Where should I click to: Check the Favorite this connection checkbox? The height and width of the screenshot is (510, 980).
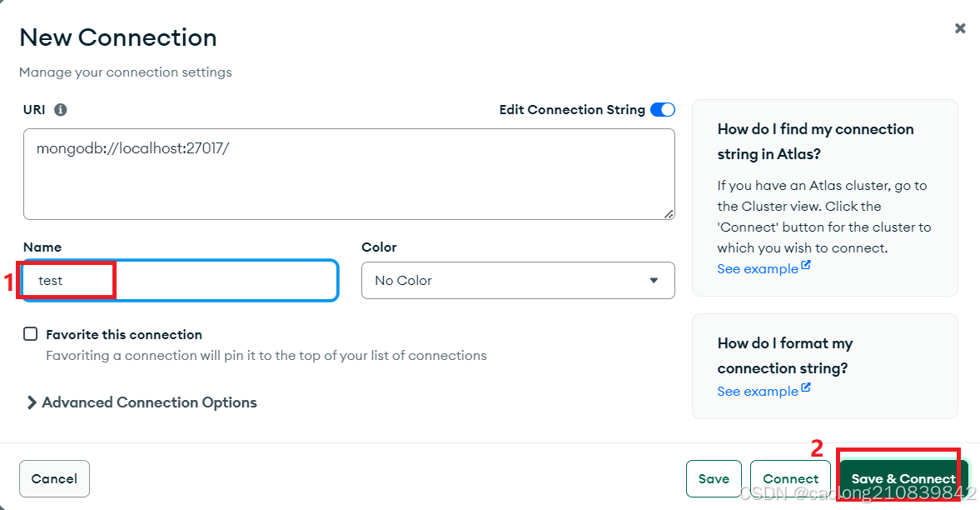point(31,334)
